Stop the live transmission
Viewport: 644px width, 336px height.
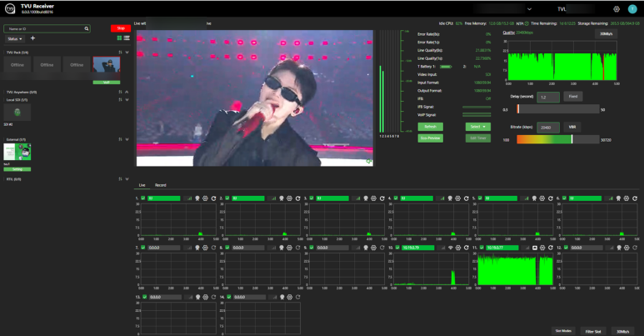(x=121, y=28)
